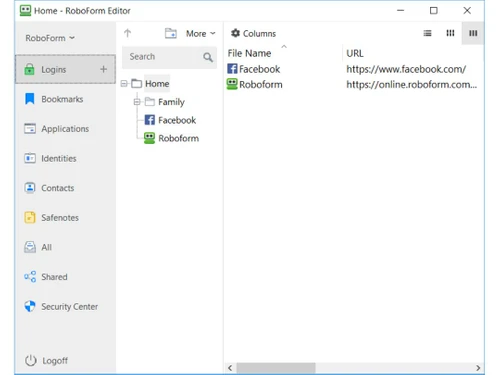Click the All inbox tray icon

click(x=30, y=247)
